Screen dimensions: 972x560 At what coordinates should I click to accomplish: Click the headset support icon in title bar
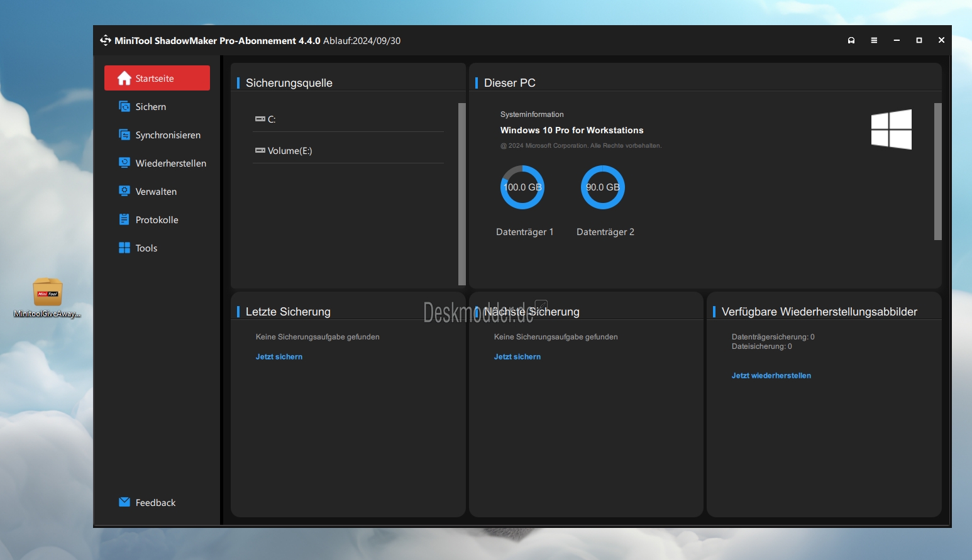click(851, 40)
